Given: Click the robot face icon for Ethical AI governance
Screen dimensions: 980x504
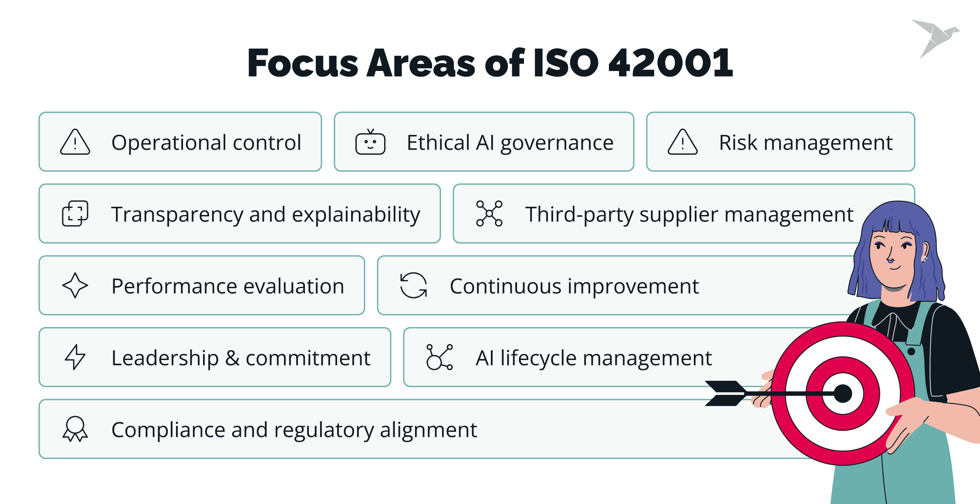Looking at the screenshot, I should [370, 143].
